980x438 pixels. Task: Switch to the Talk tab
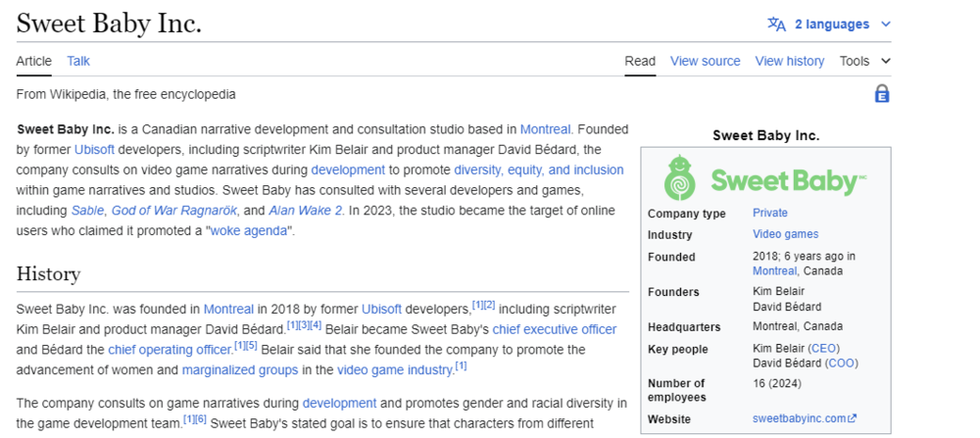click(x=78, y=61)
